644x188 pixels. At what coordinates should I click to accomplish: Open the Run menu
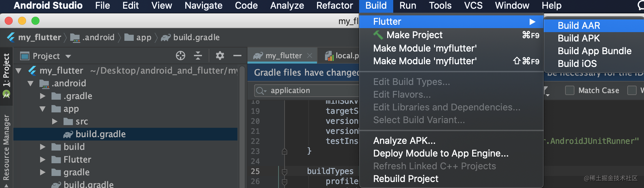408,6
